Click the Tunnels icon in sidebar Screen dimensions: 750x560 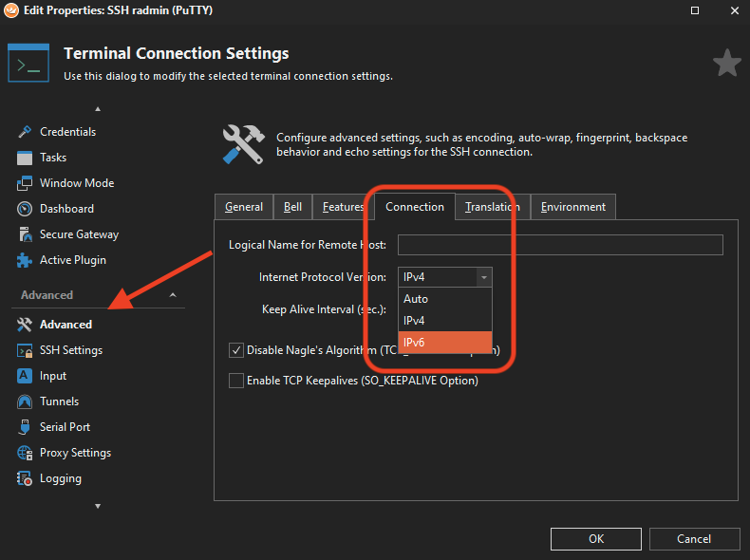[x=25, y=401]
